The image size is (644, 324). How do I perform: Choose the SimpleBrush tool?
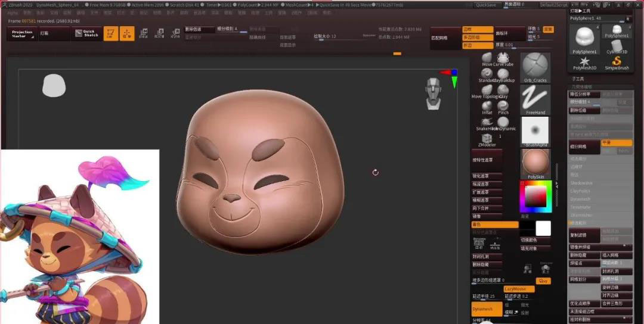pos(617,63)
